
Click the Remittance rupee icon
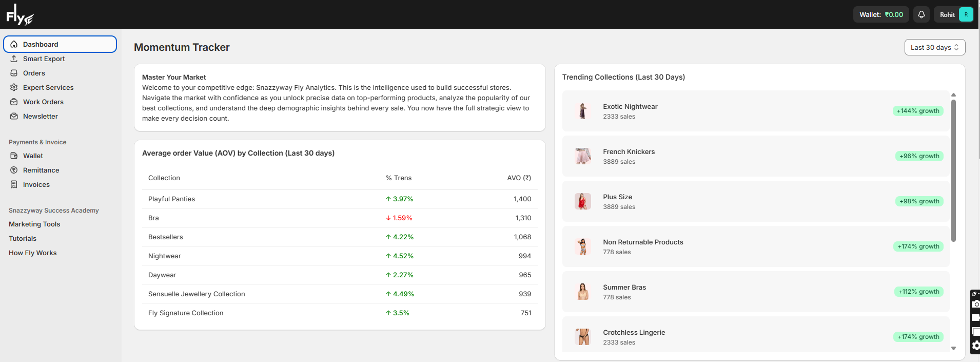click(x=14, y=170)
